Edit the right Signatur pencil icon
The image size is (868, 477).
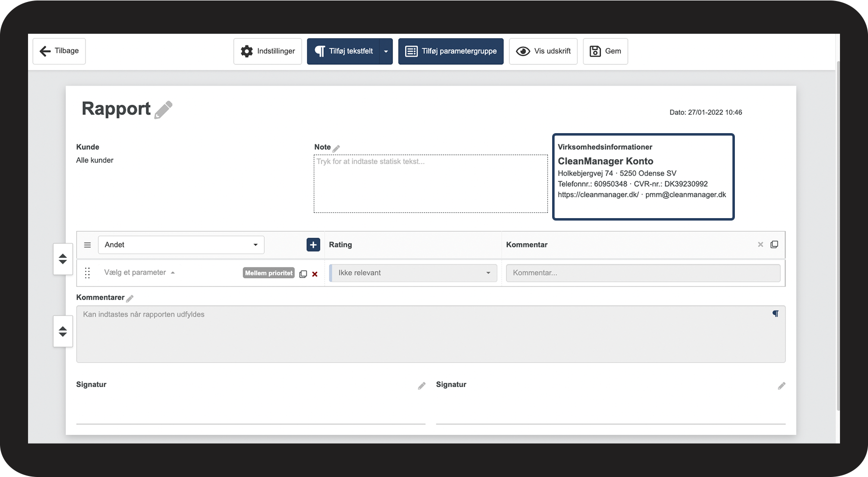(782, 386)
